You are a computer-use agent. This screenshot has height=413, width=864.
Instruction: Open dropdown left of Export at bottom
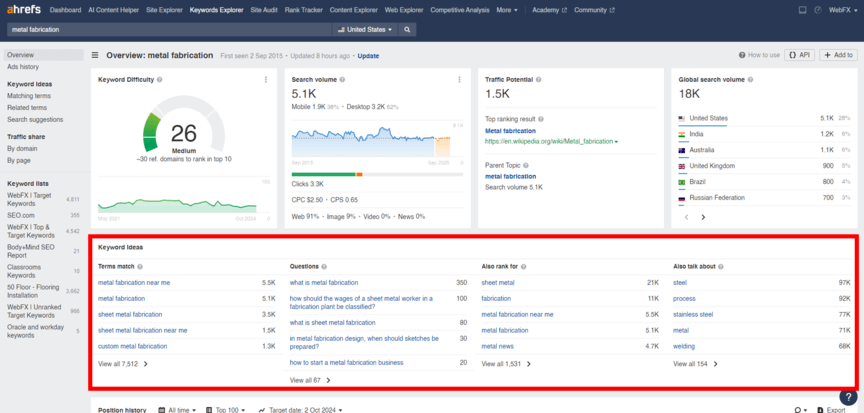coord(801,410)
